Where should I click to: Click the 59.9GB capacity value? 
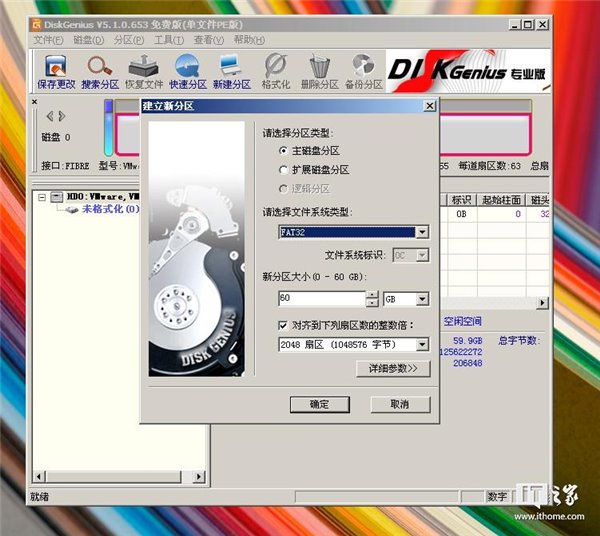coord(468,341)
